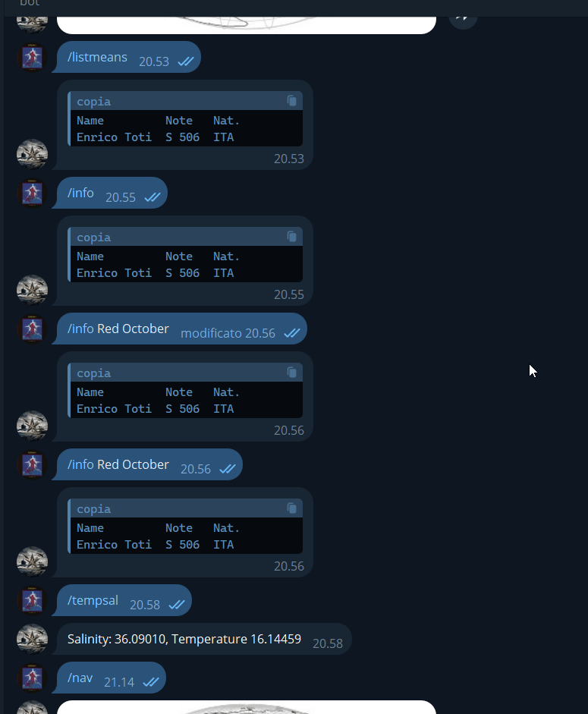Click the /listmeans command link

[97, 58]
